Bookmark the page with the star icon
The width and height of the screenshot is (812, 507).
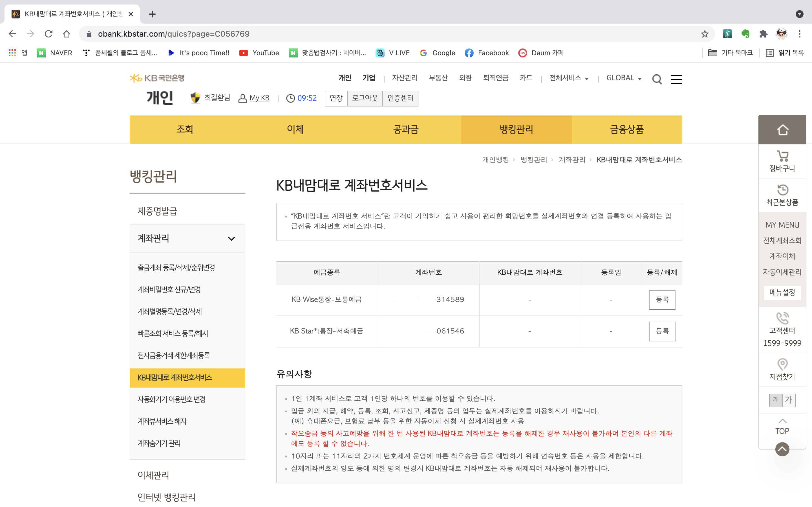point(704,34)
